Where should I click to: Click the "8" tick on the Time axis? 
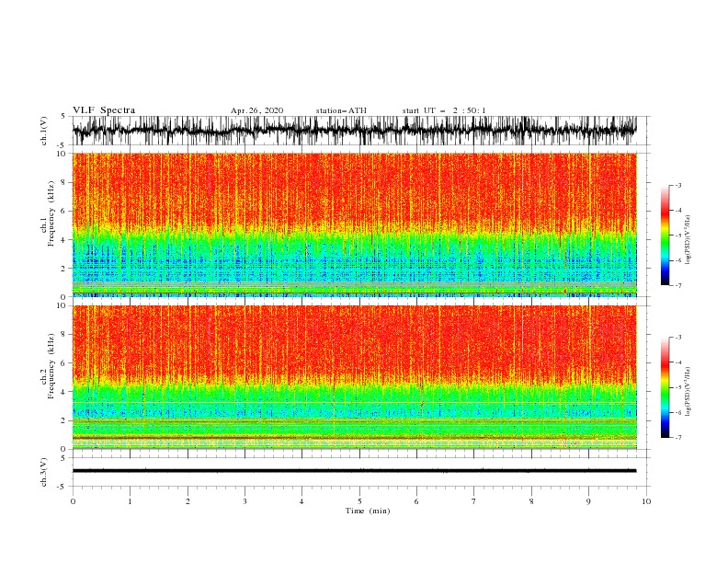[x=531, y=502]
